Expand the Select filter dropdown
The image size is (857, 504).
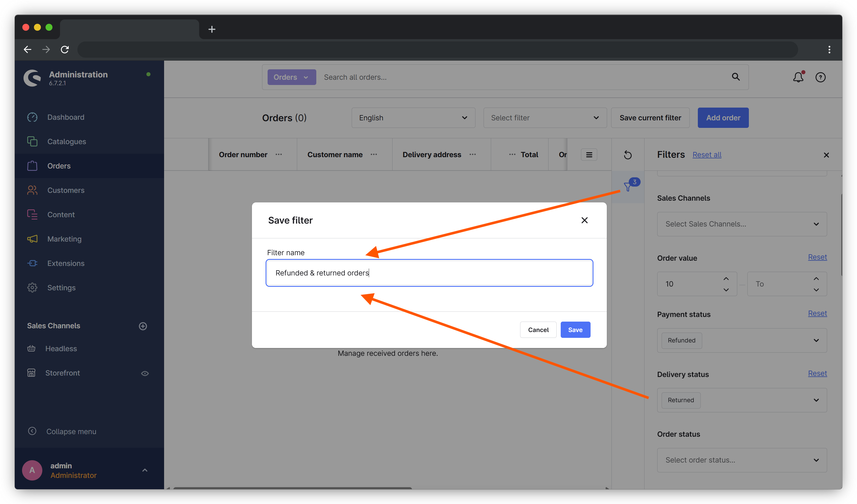[x=545, y=118]
